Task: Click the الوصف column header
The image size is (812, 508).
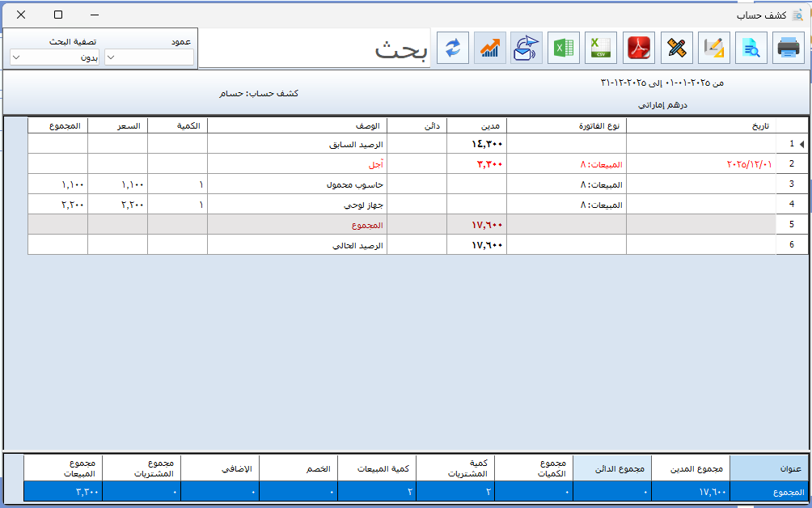Action: point(297,125)
